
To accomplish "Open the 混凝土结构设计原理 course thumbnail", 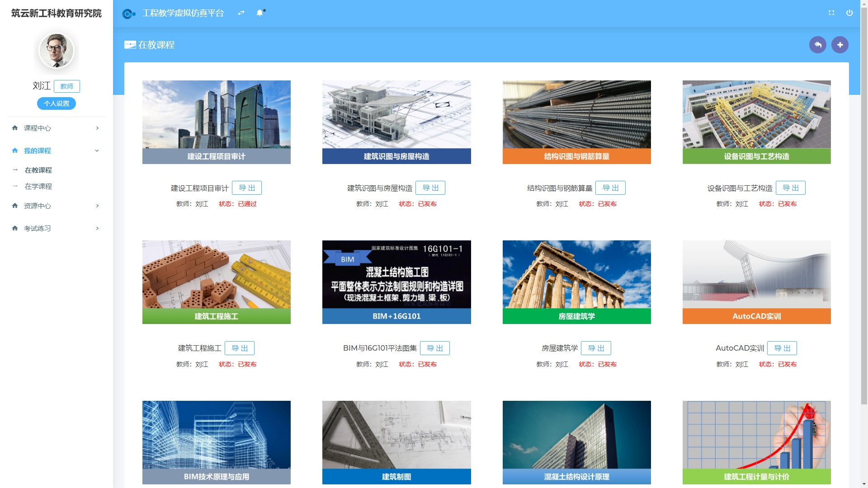I will click(x=577, y=442).
